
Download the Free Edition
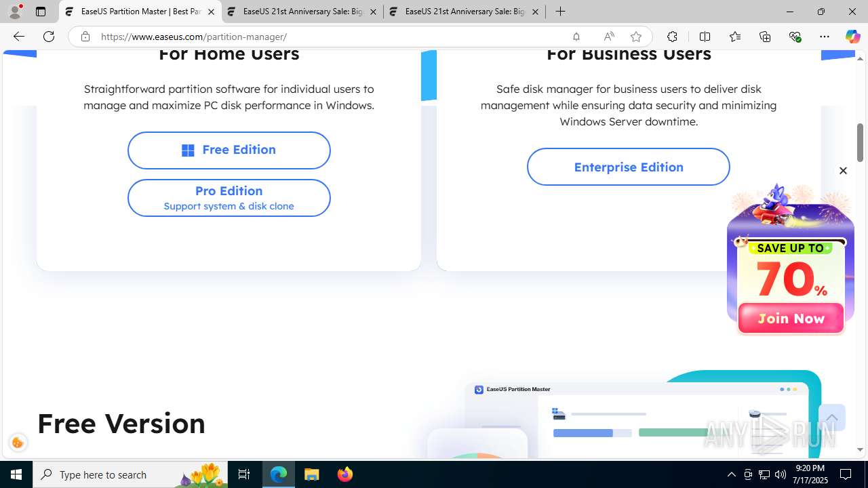[229, 150]
